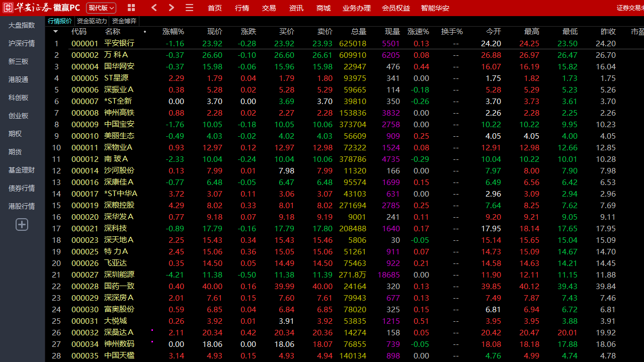Click the 华安证券 logo icon
This screenshot has height=362, width=644.
coord(8,8)
